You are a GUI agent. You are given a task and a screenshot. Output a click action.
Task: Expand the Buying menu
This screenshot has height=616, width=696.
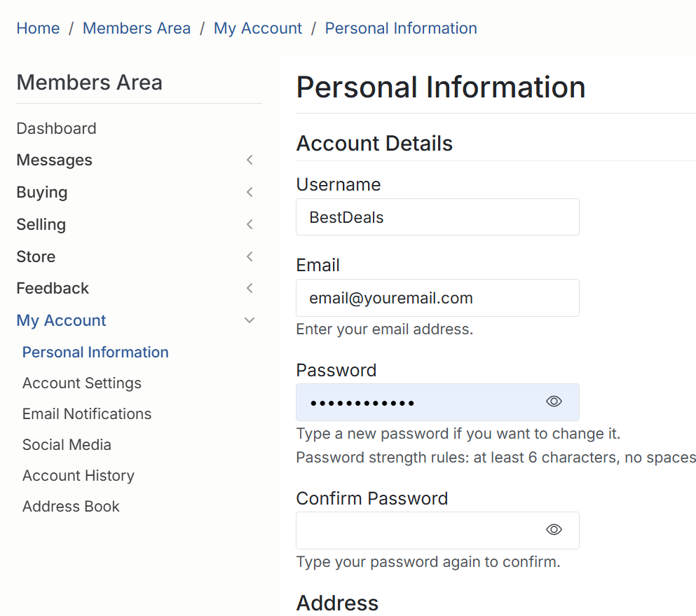(x=249, y=192)
